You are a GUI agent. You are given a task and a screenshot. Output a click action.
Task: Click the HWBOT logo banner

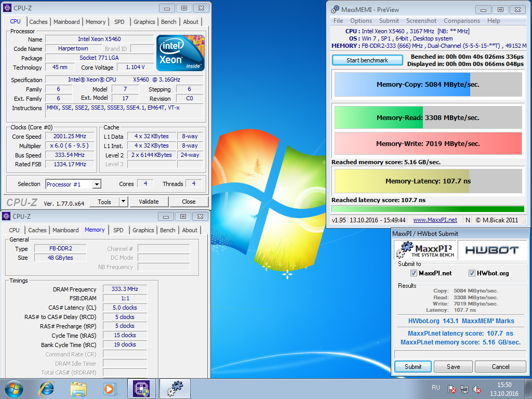[492, 250]
